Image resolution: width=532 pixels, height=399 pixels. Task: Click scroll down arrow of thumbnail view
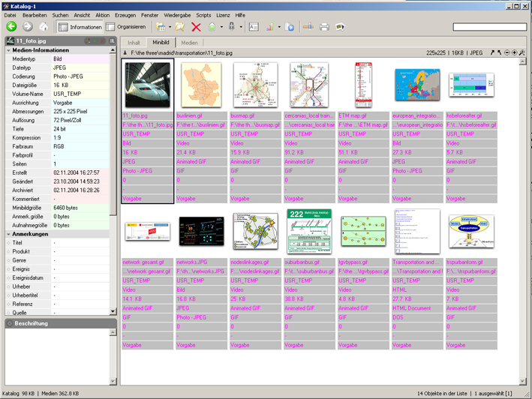[523, 381]
